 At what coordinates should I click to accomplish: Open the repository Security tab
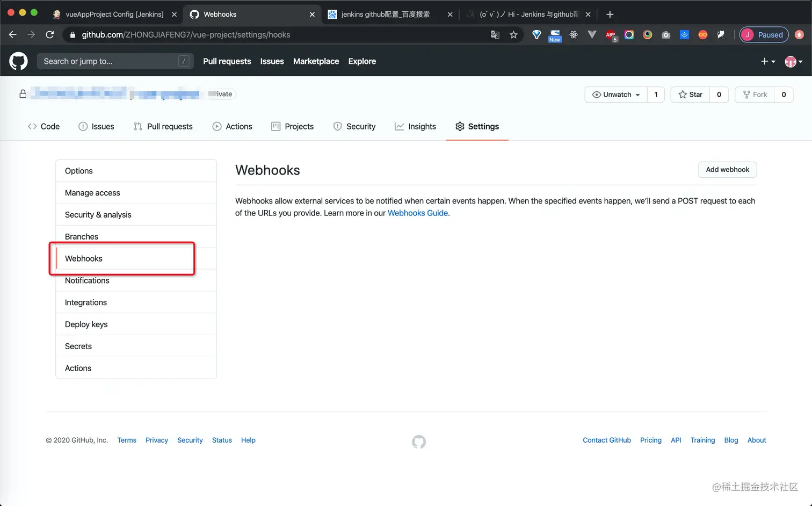tap(354, 126)
